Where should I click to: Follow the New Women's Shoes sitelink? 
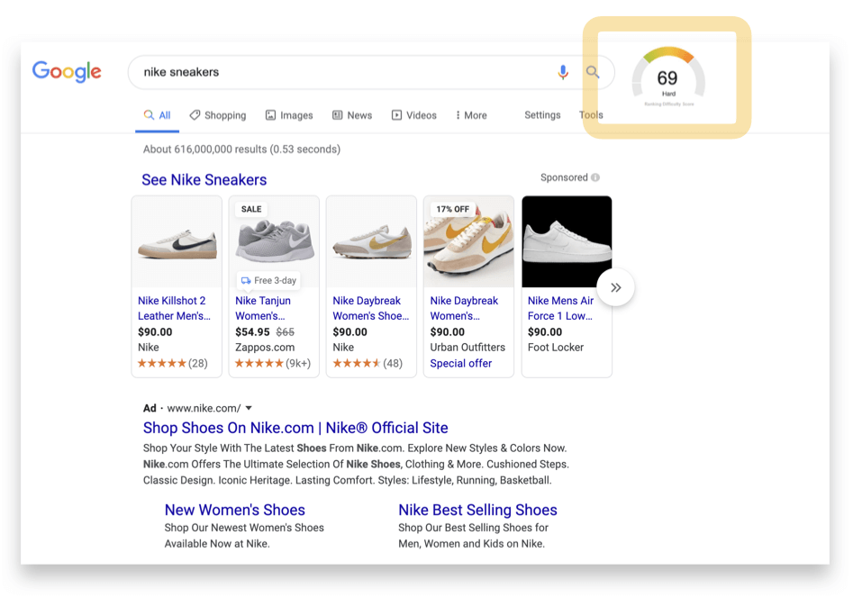click(235, 510)
